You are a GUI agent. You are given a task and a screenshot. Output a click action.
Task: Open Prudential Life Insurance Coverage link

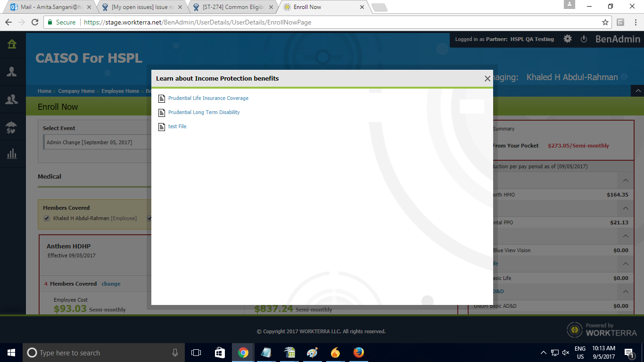click(208, 98)
